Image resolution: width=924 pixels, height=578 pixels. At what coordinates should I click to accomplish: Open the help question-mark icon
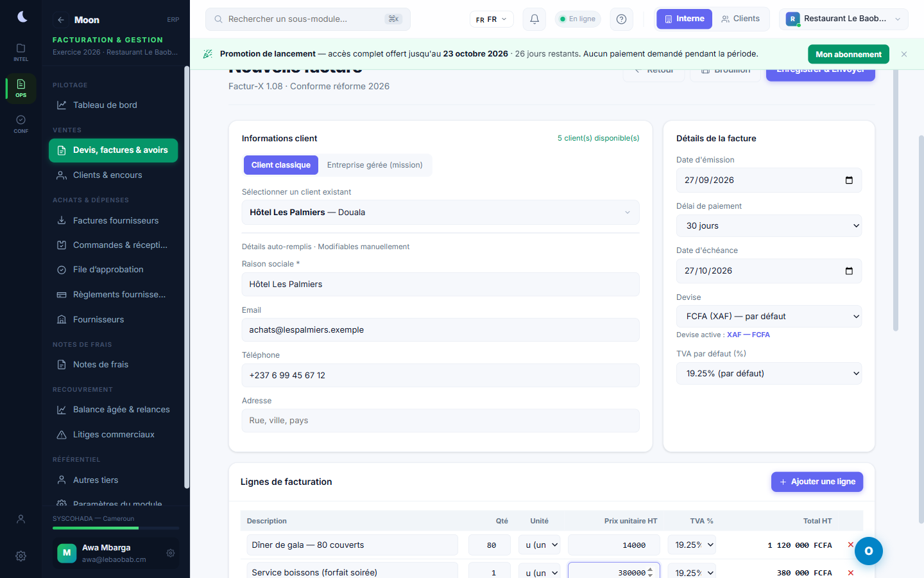(621, 19)
